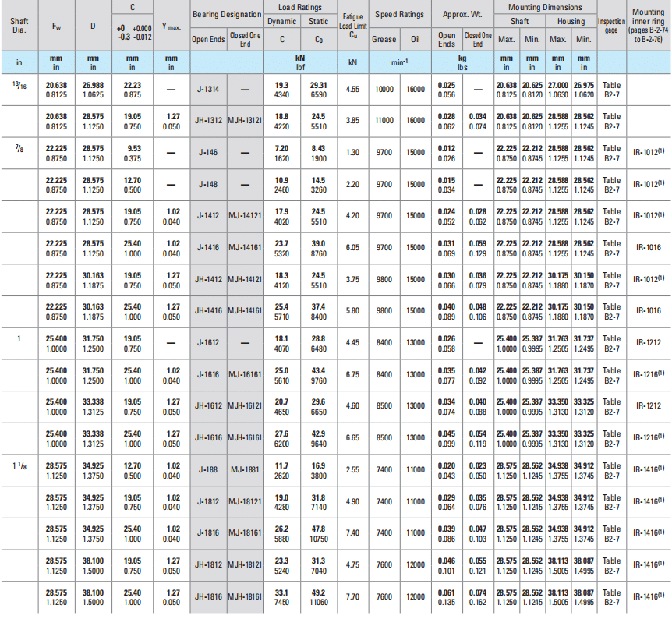Image resolution: width=672 pixels, height=619 pixels.
Task: Click the J-146 open ends bearing entry
Action: click(x=208, y=153)
